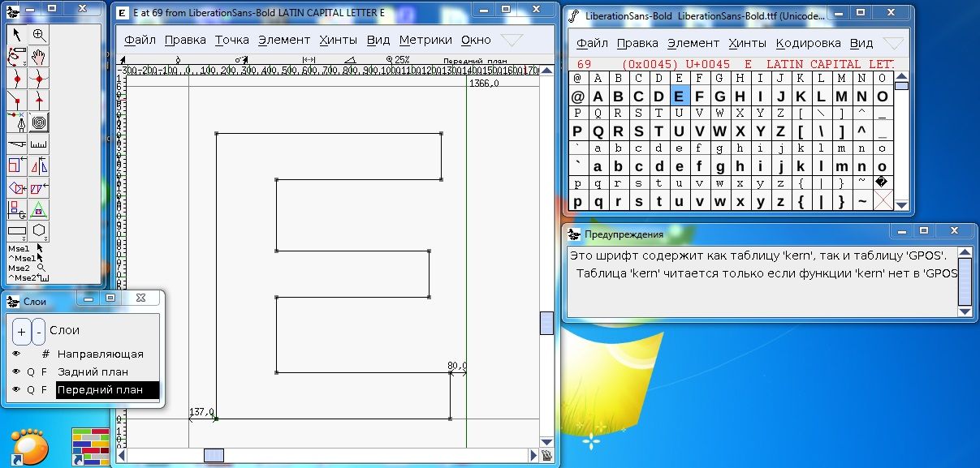
Task: Open the colorful bricks desktop shortcut
Action: tap(89, 447)
